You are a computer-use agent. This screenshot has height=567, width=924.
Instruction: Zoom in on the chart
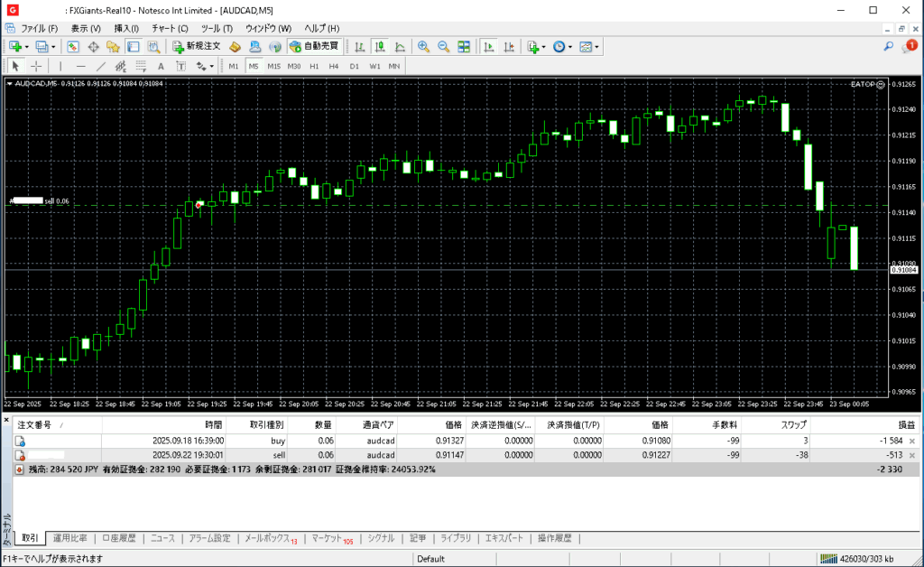[x=423, y=46]
